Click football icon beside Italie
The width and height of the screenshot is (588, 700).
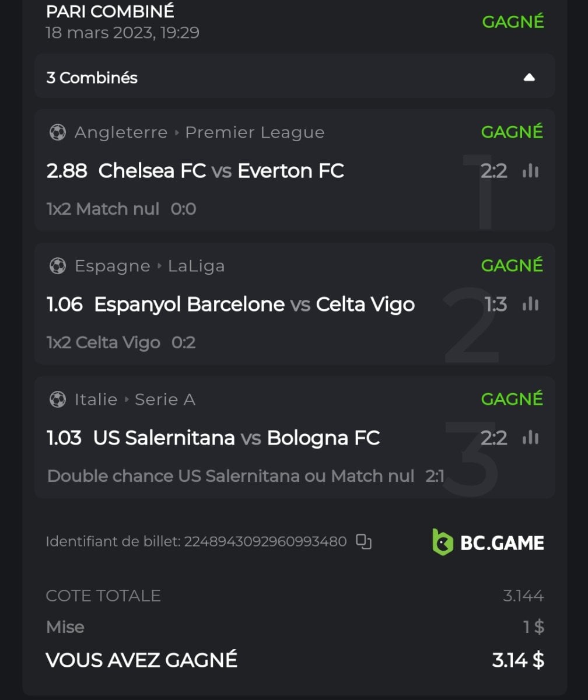pos(58,400)
